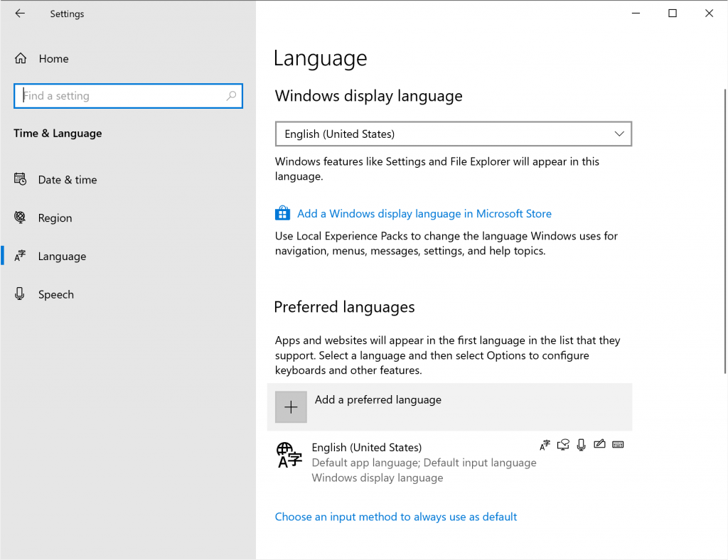Click the display language feature icon

pyautogui.click(x=545, y=445)
